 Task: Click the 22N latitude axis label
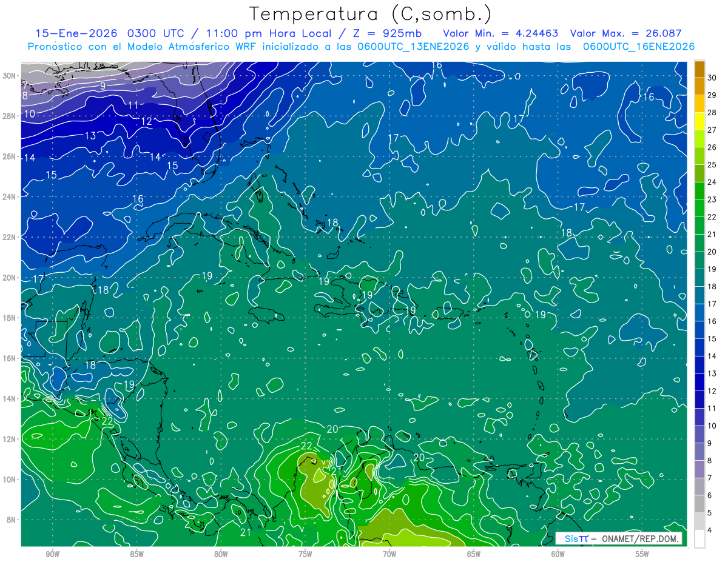(10, 237)
